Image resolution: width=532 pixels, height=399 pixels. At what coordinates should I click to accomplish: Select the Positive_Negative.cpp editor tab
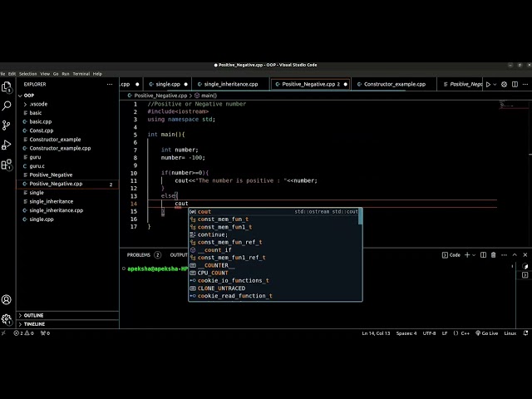[310, 84]
